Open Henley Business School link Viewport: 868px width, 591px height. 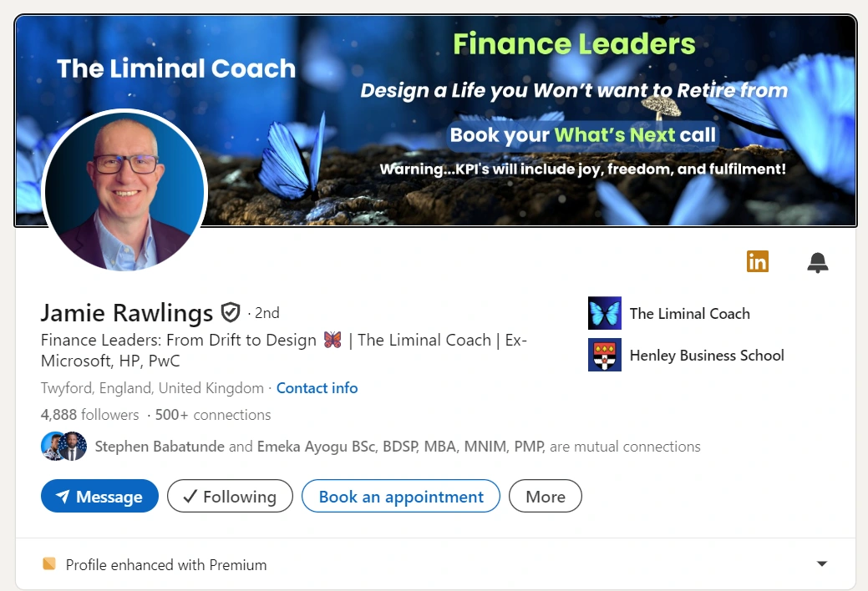[706, 356]
